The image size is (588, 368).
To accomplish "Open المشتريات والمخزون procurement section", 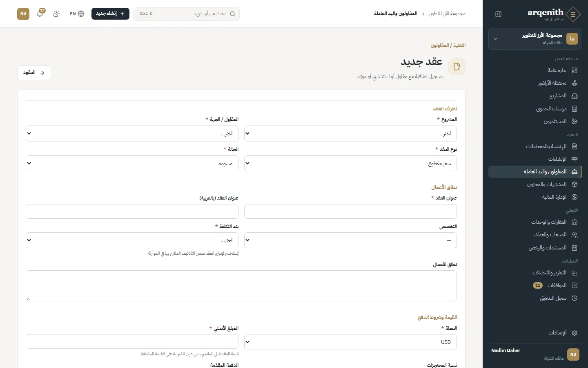I will coord(535,184).
